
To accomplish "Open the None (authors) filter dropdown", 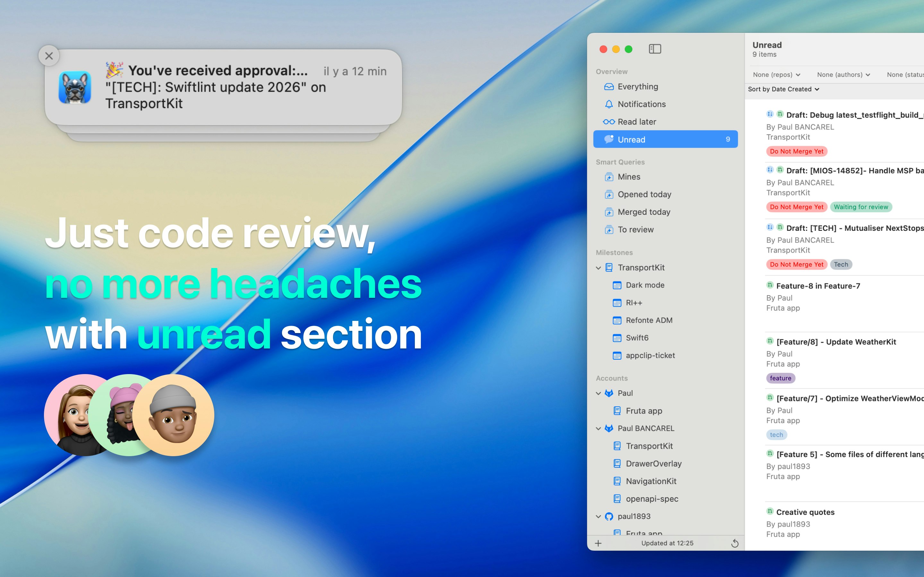I will tap(843, 74).
